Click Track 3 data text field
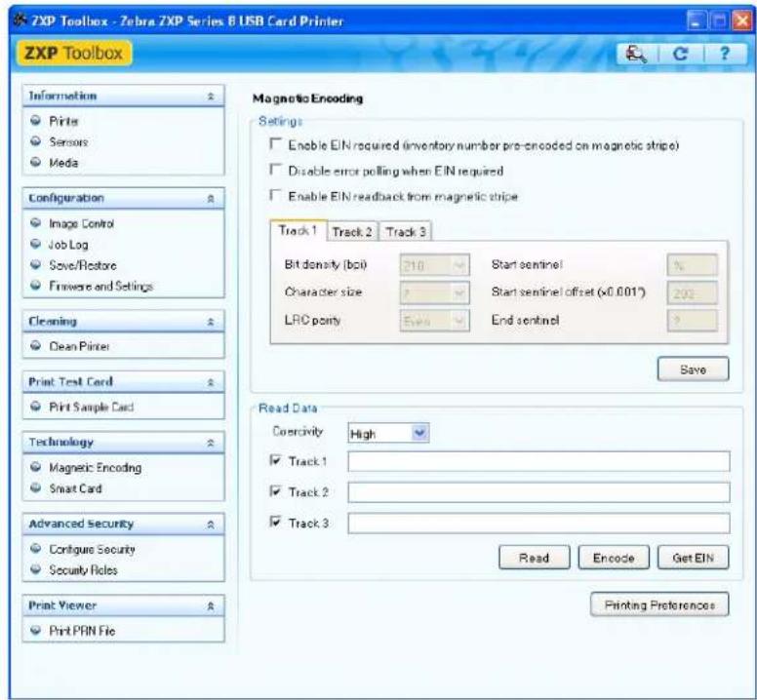Screen dimensions: 757x700 pyautogui.click(x=538, y=523)
